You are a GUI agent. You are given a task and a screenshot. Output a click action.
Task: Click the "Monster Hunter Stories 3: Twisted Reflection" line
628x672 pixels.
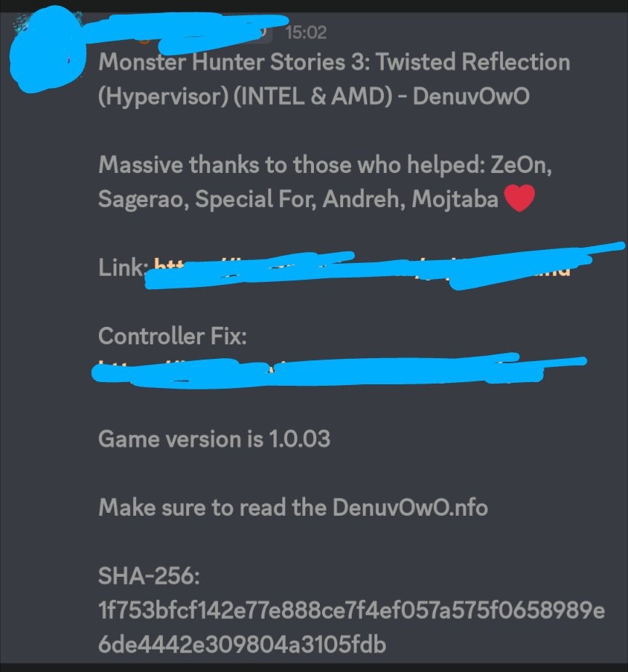tap(334, 62)
